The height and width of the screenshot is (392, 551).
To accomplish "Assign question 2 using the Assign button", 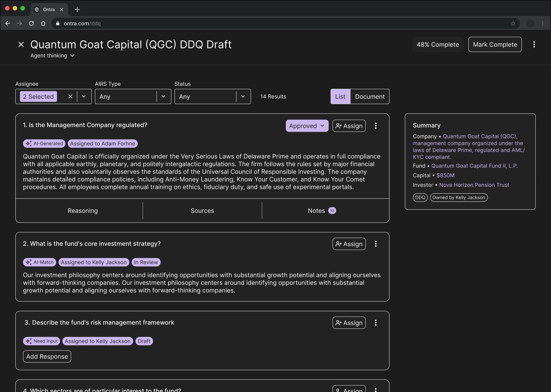I will [349, 244].
